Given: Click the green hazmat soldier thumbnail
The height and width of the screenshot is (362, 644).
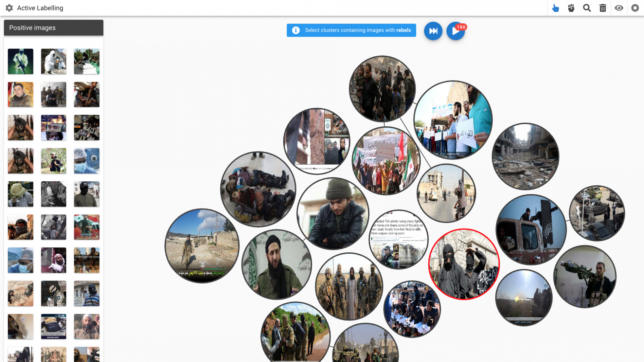Looking at the screenshot, I should coord(20,61).
